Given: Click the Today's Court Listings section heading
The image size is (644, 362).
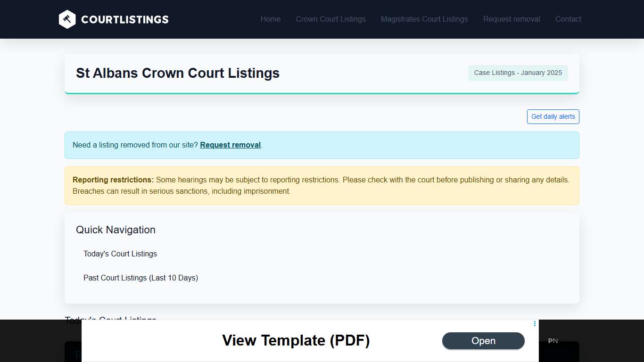Looking at the screenshot, I should pyautogui.click(x=110, y=320).
